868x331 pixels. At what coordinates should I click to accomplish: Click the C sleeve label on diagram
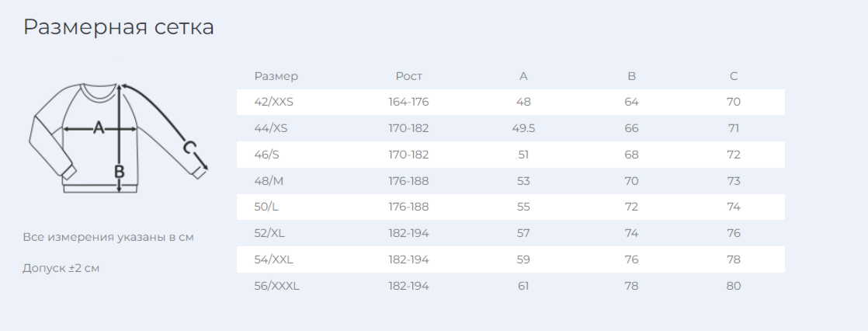point(189,148)
